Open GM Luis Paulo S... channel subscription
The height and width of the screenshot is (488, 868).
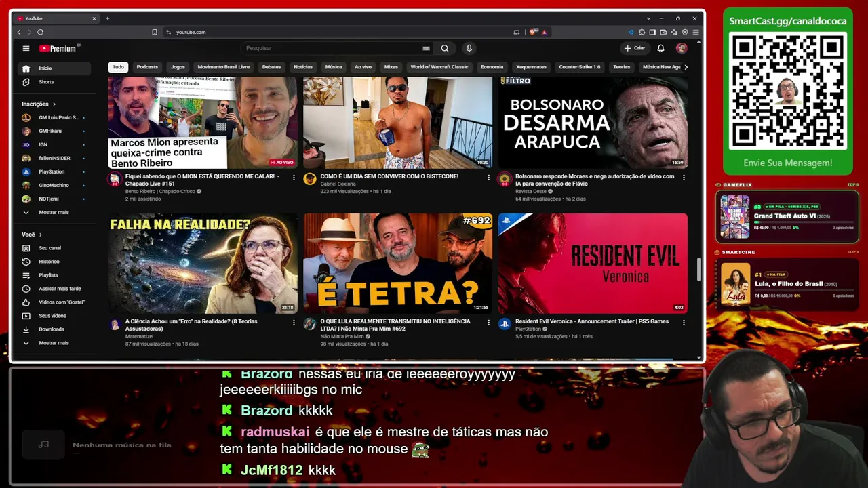click(x=55, y=118)
